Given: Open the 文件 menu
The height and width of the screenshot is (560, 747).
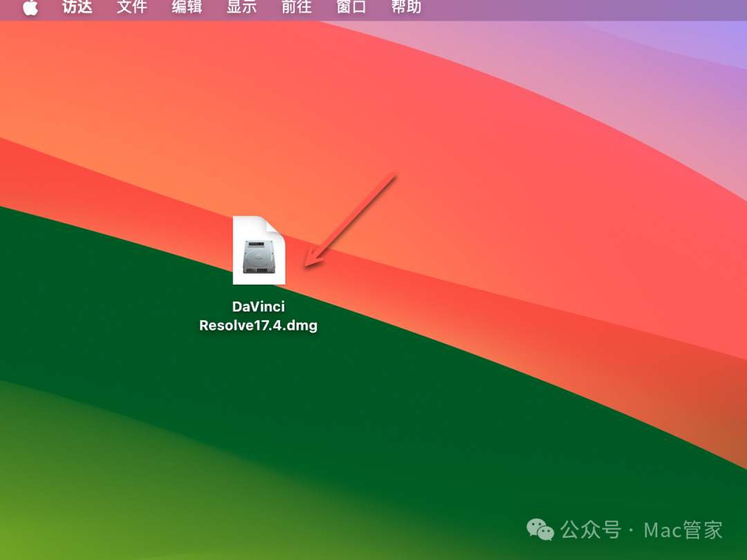Looking at the screenshot, I should pyautogui.click(x=132, y=7).
